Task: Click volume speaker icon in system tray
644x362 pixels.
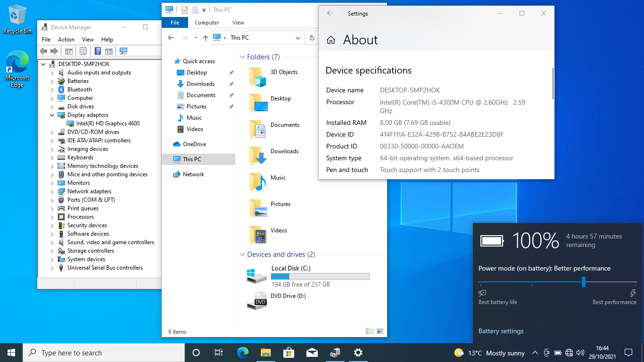Action: tap(580, 353)
